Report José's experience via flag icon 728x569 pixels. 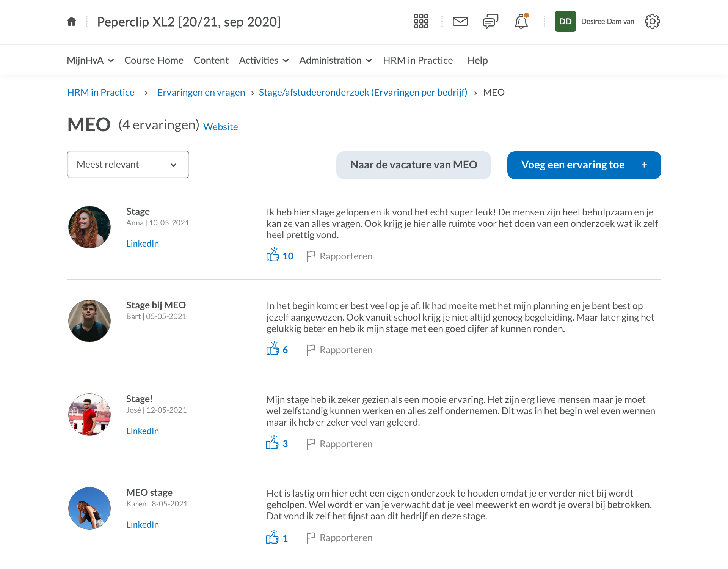tap(311, 444)
